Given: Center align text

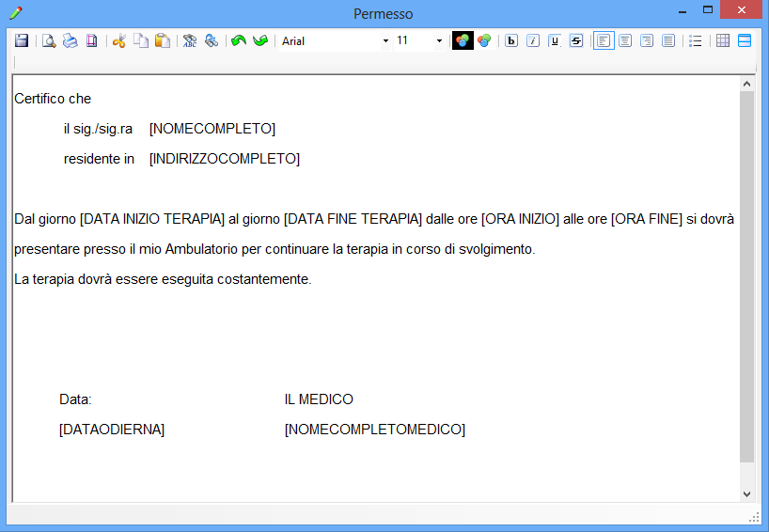Looking at the screenshot, I should (625, 40).
